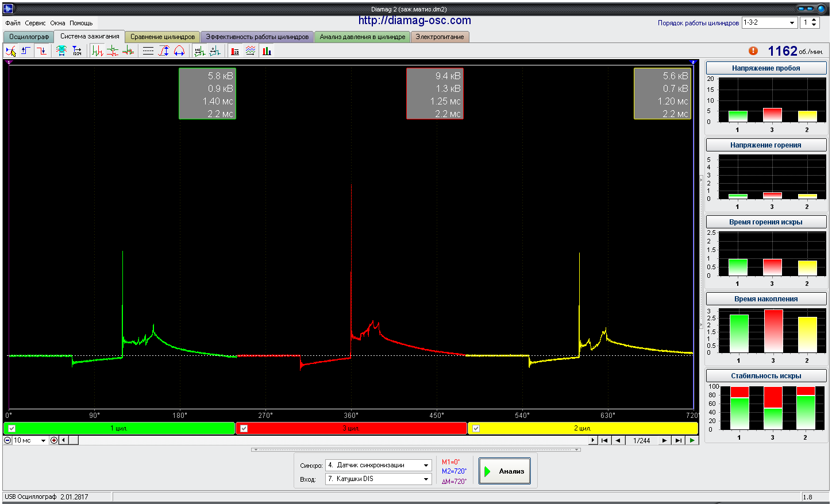Switch to the Осциллограф tab
The image size is (832, 504).
tap(29, 37)
